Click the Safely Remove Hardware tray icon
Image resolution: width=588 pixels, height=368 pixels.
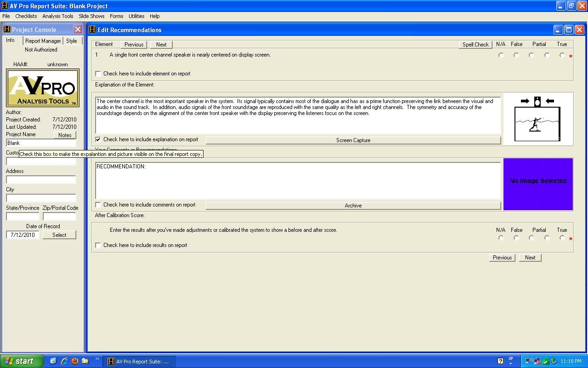click(x=554, y=361)
